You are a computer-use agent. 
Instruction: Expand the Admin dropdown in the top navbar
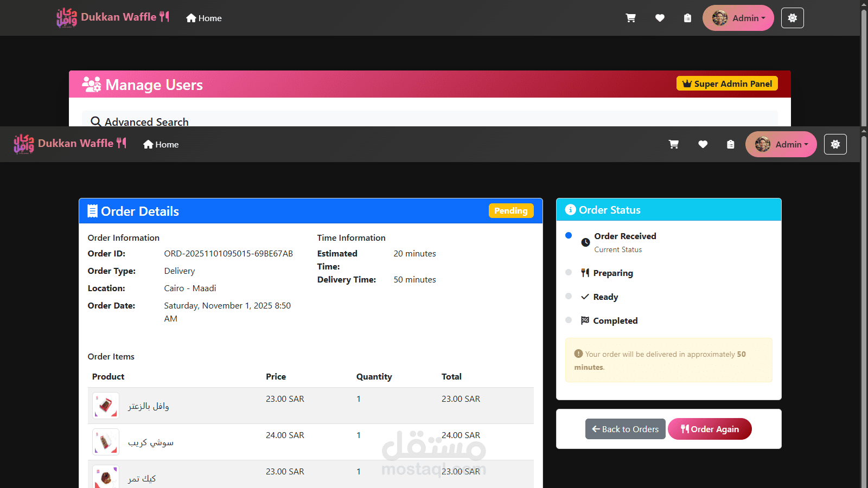click(738, 18)
